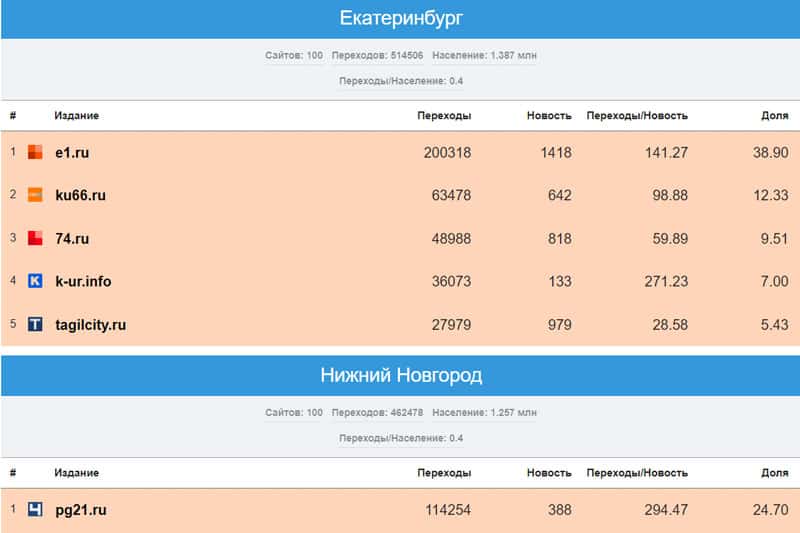
Task: Select the value 36073 for k-ur.info
Action: (x=451, y=282)
